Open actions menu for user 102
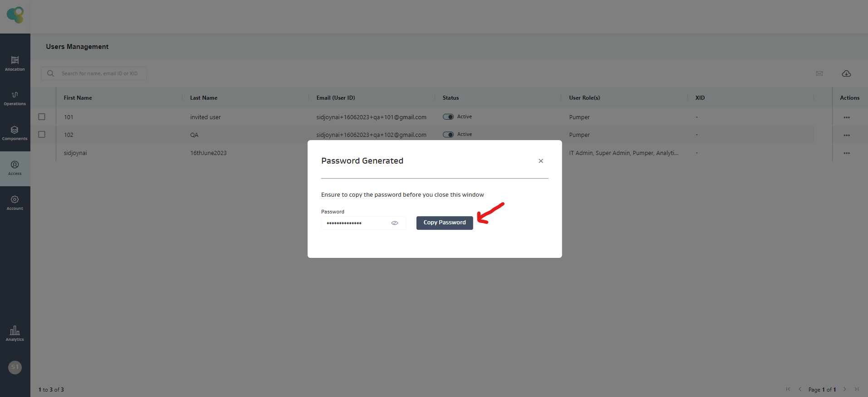868x397 pixels. click(846, 135)
